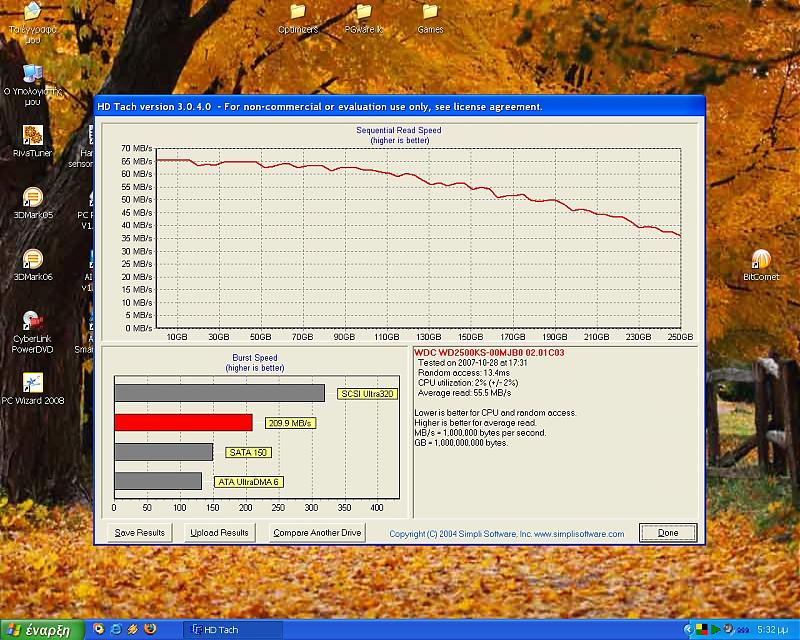Click Upload Results button
The height and width of the screenshot is (640, 800).
click(219, 533)
